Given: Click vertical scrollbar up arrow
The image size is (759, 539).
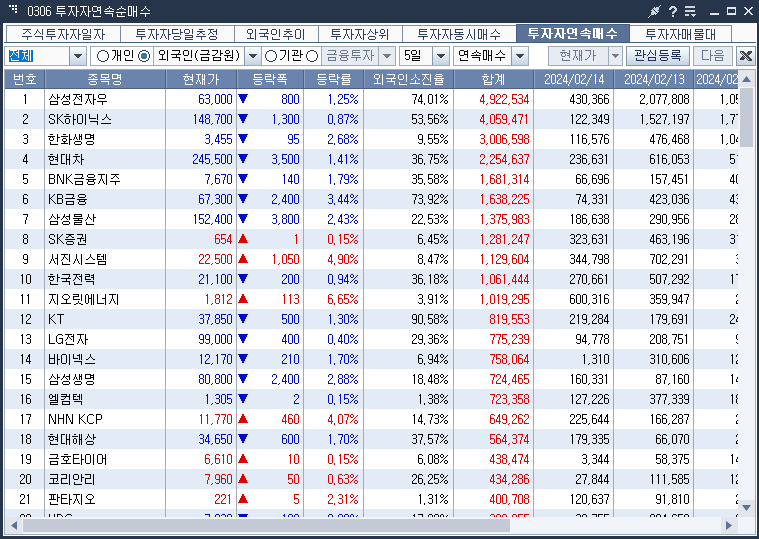Looking at the screenshot, I should pos(746,78).
